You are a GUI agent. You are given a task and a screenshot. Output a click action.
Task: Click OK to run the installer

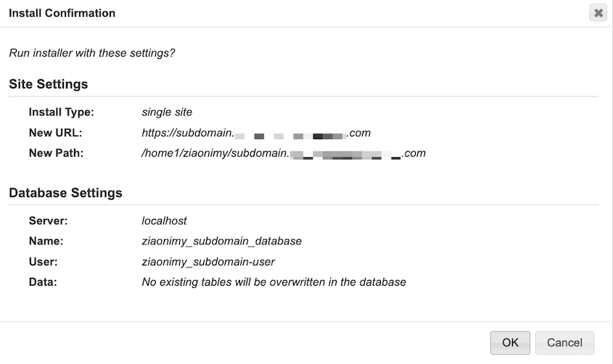(x=510, y=342)
